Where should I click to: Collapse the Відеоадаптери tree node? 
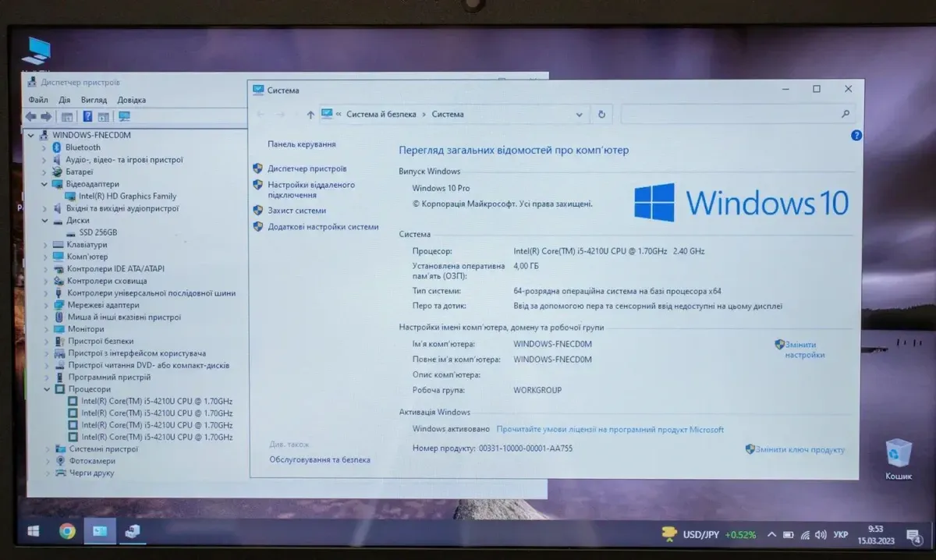[x=44, y=184]
